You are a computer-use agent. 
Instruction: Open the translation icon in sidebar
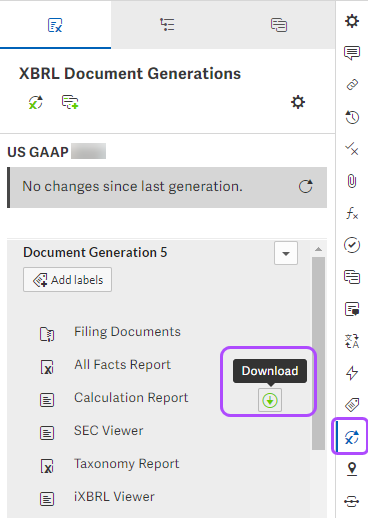(x=352, y=341)
